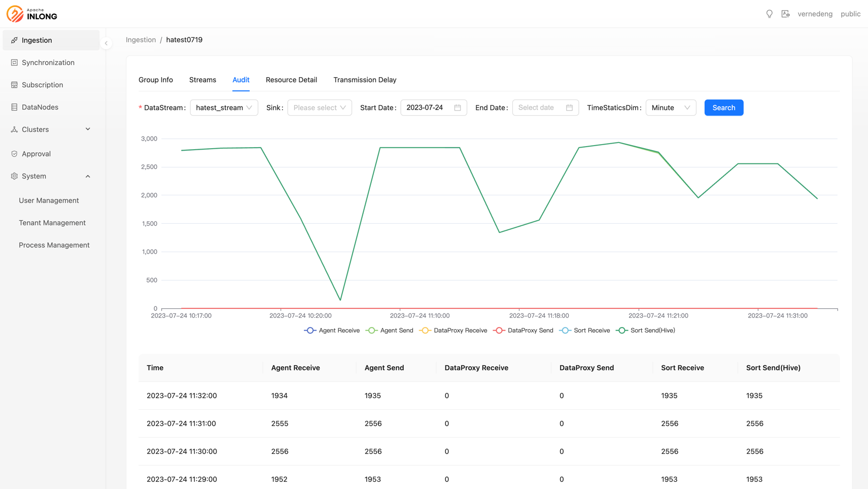Expand the Clusters sidebar menu
Viewport: 868px width, 489px height.
coord(51,129)
